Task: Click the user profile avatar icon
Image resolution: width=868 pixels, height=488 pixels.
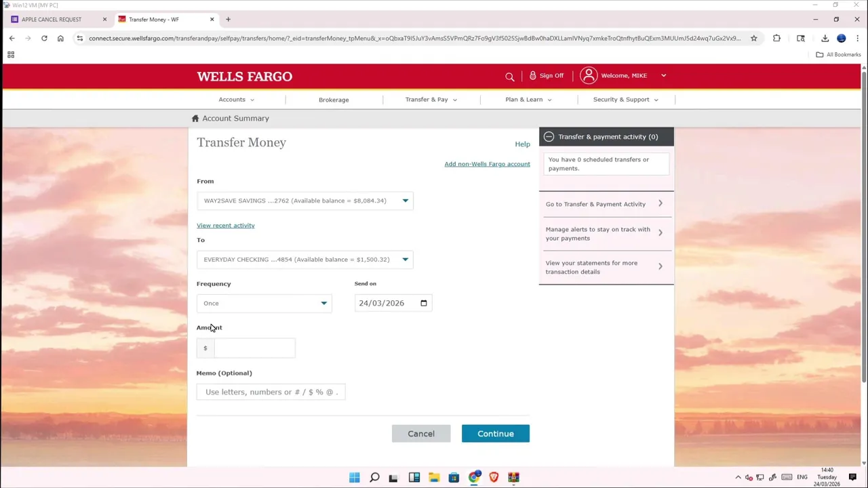Action: (589, 75)
